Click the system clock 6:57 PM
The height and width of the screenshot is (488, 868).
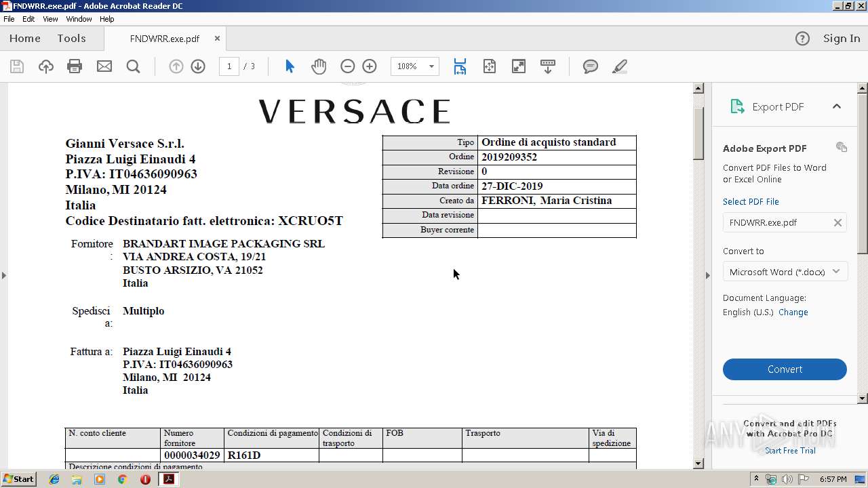point(833,479)
